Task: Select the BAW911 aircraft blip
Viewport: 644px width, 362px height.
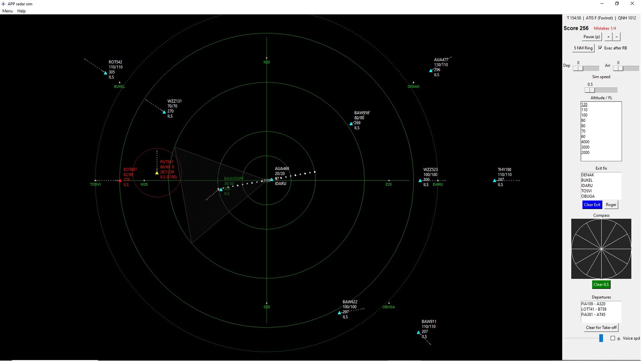Action: 418,332
